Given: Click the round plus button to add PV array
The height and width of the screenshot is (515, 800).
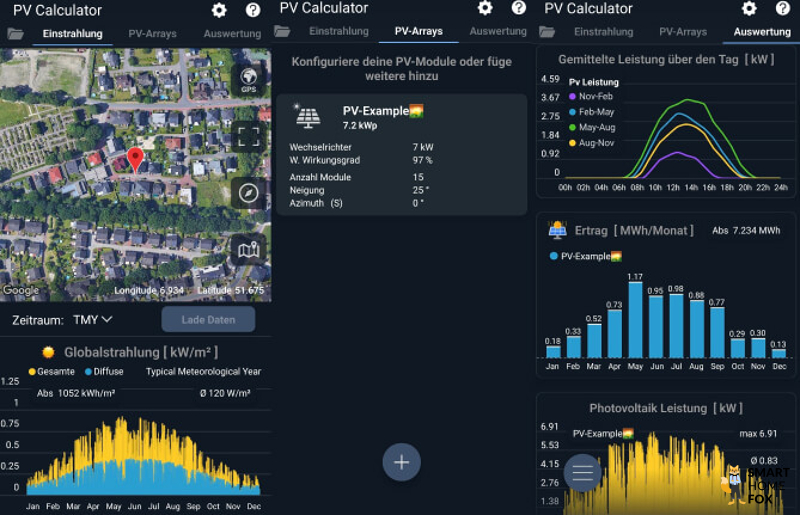Looking at the screenshot, I should tap(402, 462).
